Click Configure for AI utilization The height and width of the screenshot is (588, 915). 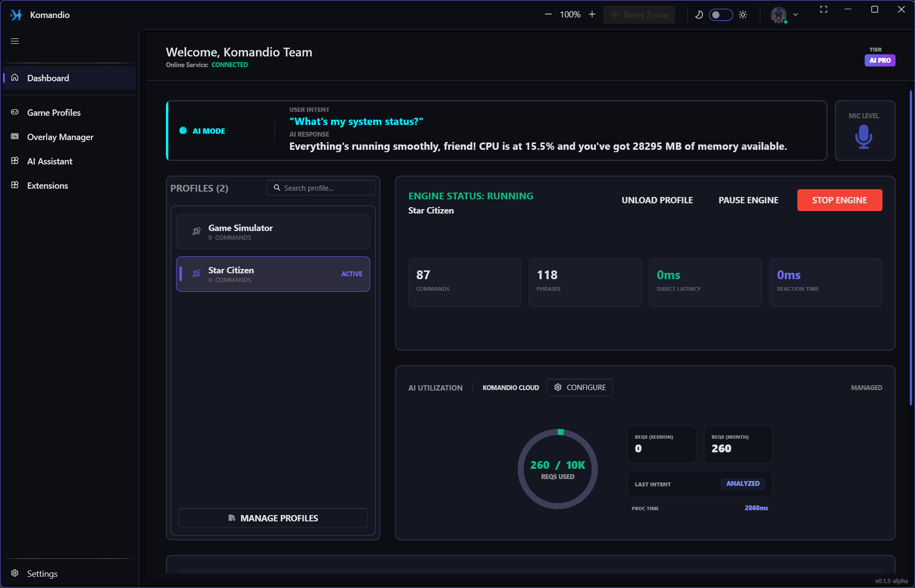(x=579, y=388)
